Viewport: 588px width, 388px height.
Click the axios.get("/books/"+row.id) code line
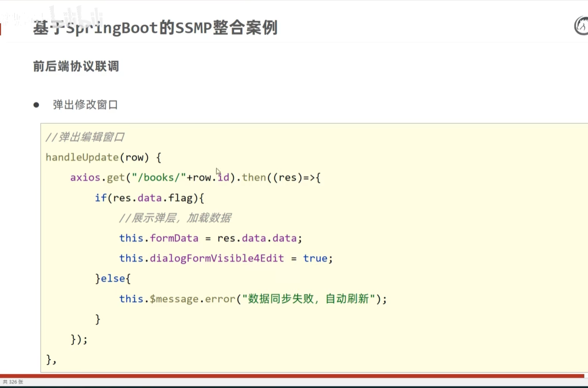195,178
